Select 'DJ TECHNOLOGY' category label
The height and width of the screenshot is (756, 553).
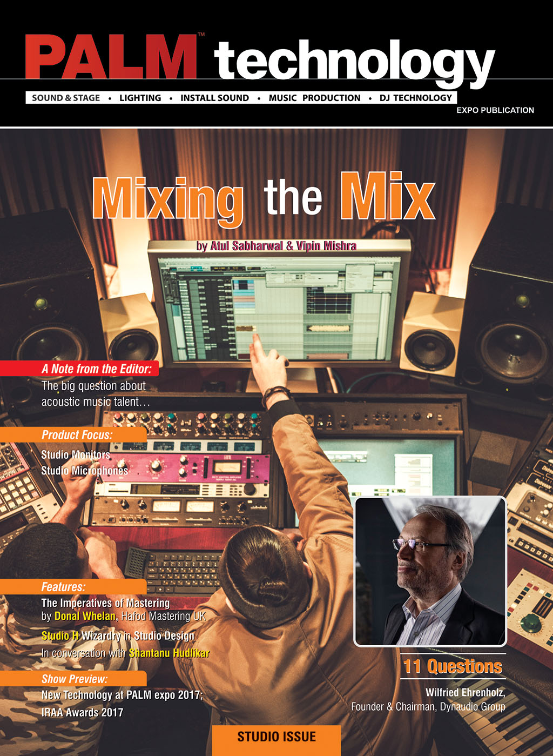tap(415, 98)
